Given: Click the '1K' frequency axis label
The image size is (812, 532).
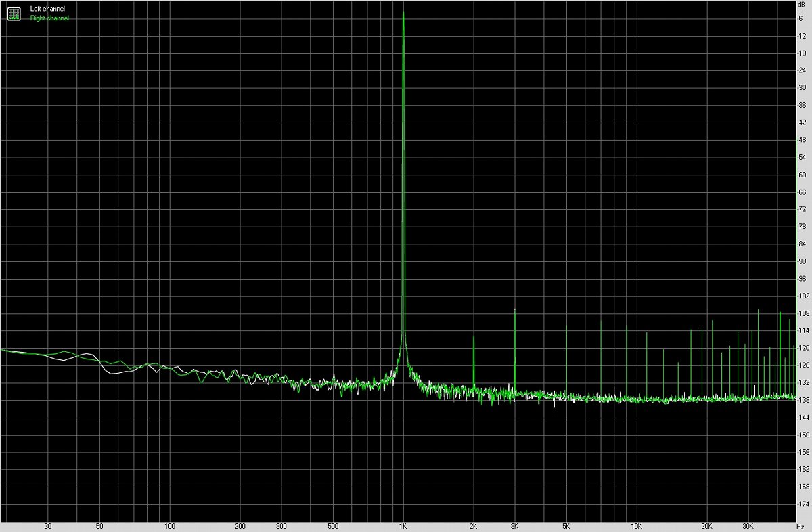Looking at the screenshot, I should click(403, 526).
